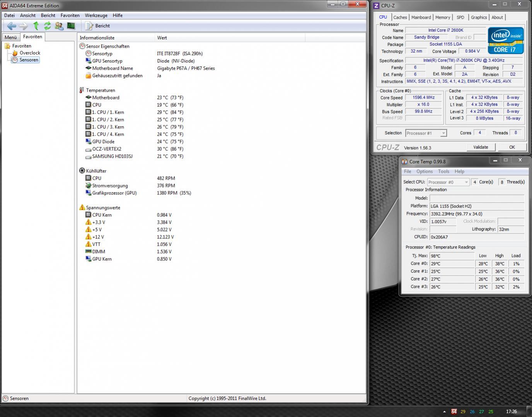Click the GPU Diode row icon
Image resolution: width=532 pixels, height=417 pixels.
pos(88,141)
